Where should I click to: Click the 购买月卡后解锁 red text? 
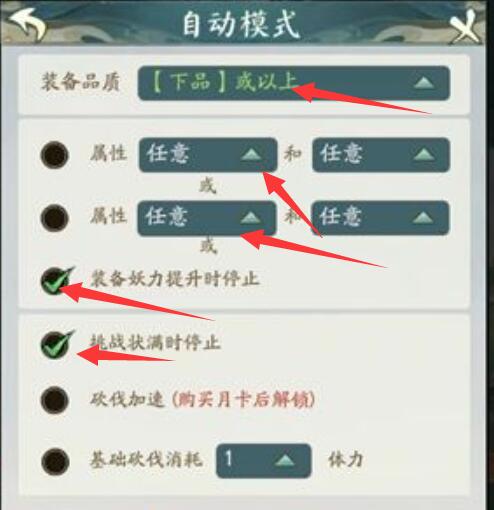[243, 400]
